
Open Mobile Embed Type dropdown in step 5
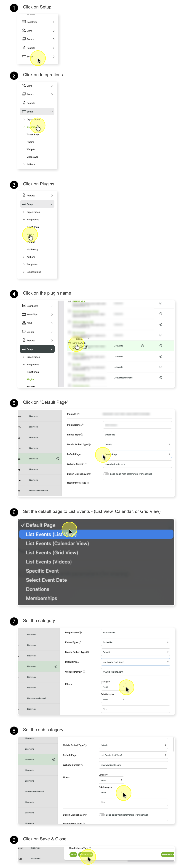coord(137,445)
